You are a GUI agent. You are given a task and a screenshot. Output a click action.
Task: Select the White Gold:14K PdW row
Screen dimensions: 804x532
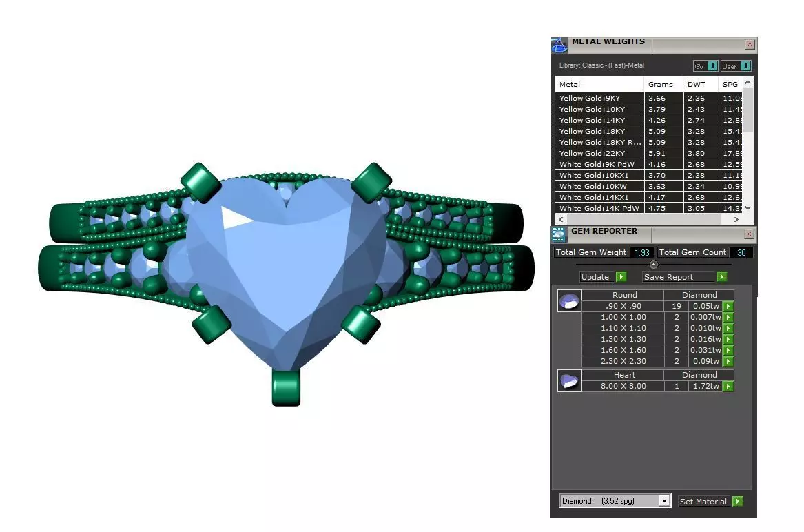point(648,208)
